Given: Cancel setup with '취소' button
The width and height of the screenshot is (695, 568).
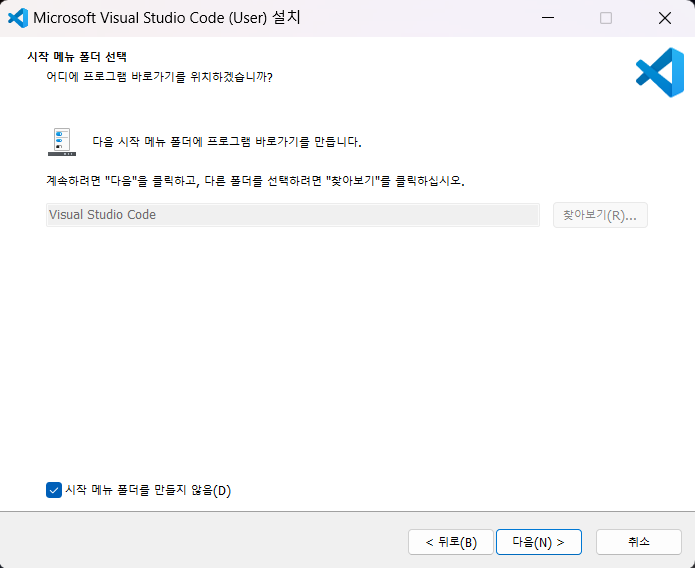Looking at the screenshot, I should 639,542.
